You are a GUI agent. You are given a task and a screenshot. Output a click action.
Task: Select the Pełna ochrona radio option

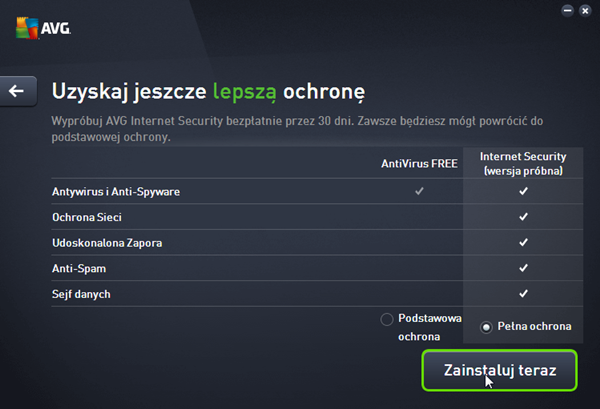(487, 326)
